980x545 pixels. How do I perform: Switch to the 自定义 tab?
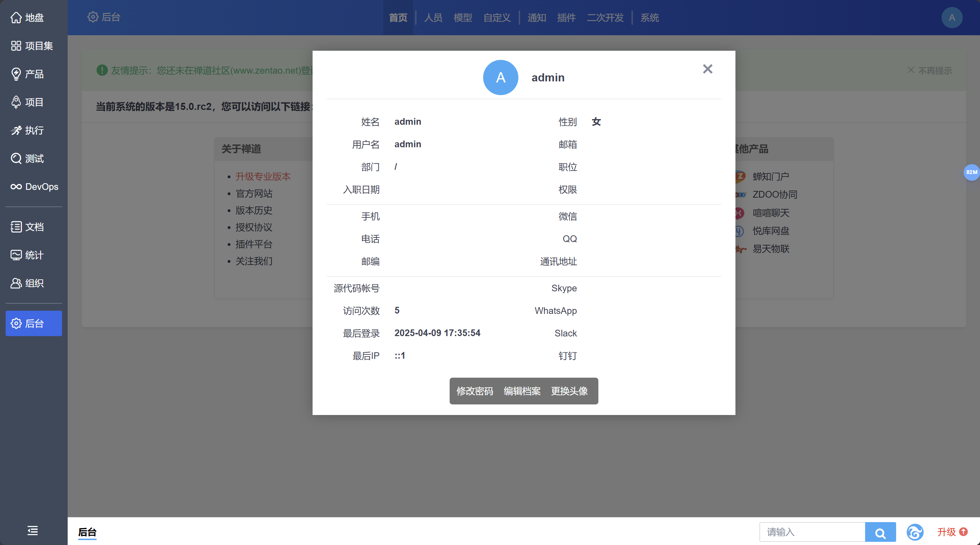point(497,18)
